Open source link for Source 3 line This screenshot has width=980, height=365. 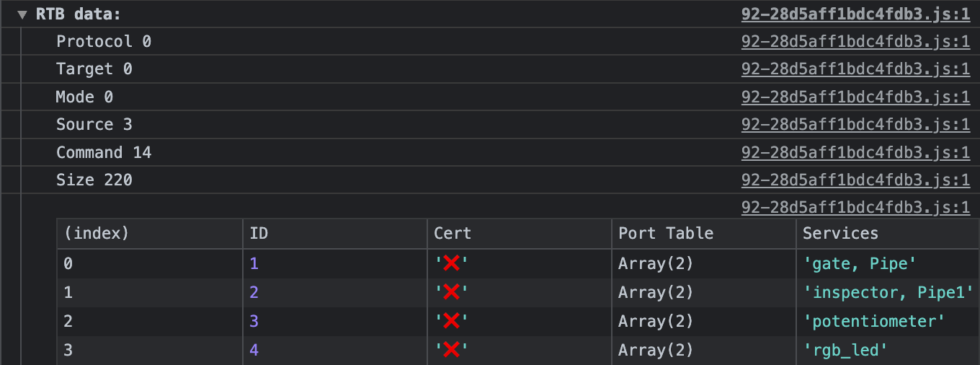[855, 125]
